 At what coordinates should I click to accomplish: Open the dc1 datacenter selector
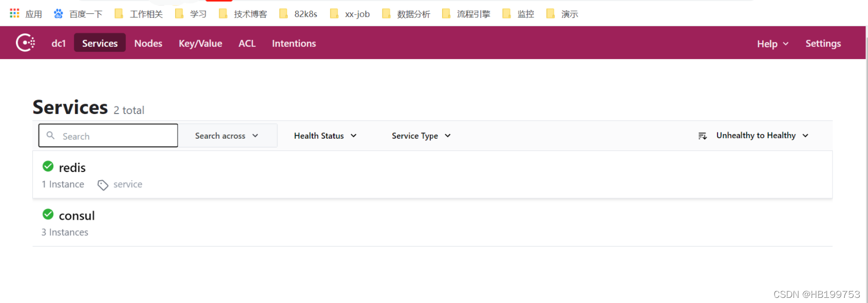pos(59,43)
